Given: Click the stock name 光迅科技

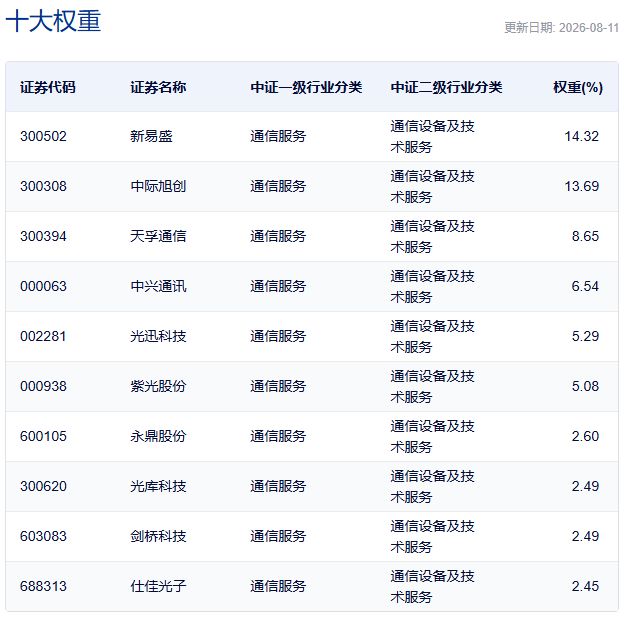Looking at the screenshot, I should (x=158, y=336).
